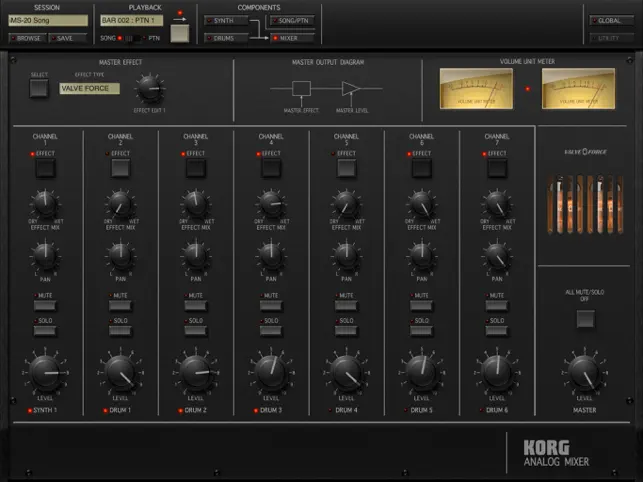
Task: Click the left Volume Unit Meter
Action: pyautogui.click(x=476, y=89)
